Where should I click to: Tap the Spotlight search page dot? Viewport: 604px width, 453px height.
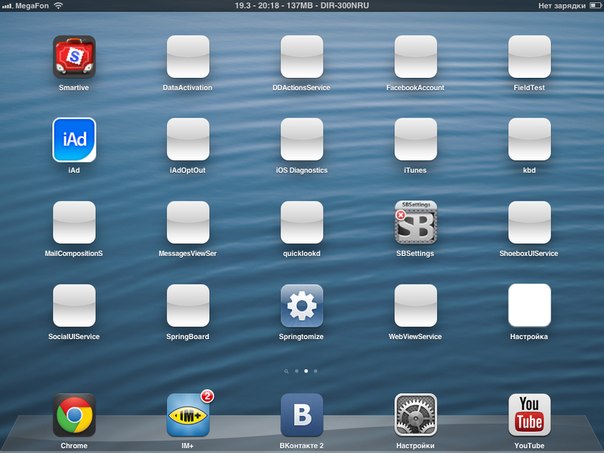pos(286,371)
